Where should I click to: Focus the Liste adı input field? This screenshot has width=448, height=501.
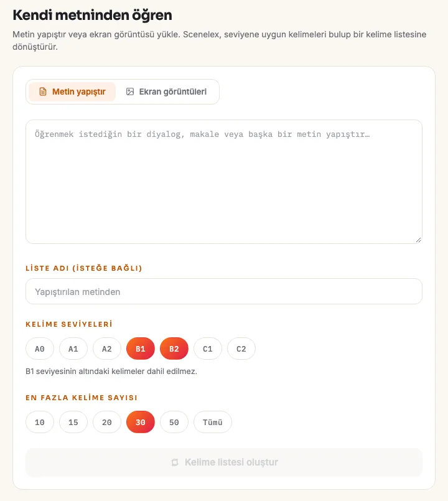[x=224, y=291]
